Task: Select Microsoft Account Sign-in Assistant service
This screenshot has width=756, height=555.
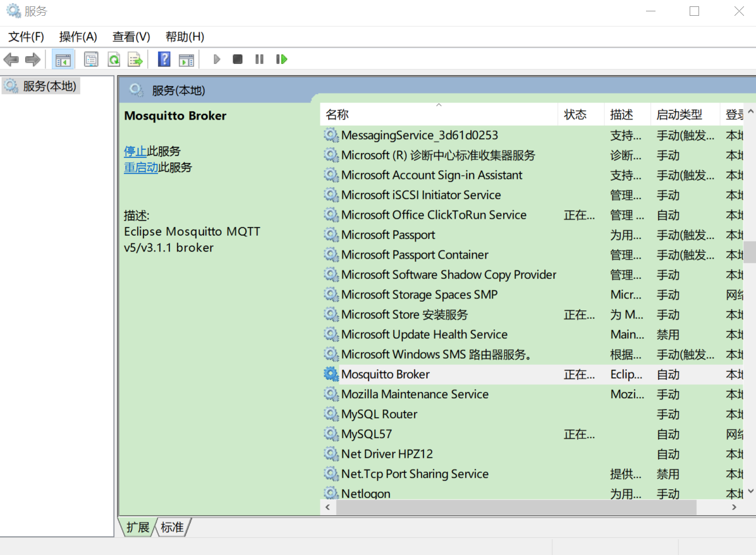Action: click(432, 175)
